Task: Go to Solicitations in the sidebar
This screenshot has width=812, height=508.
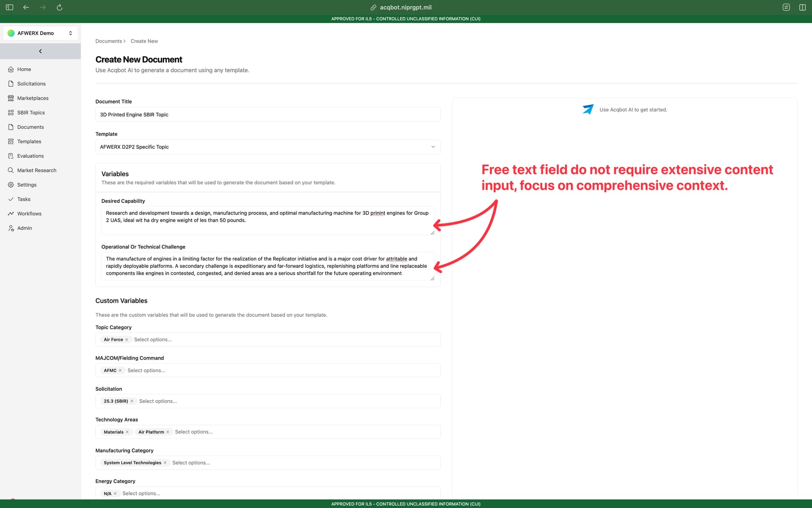Action: (31, 84)
